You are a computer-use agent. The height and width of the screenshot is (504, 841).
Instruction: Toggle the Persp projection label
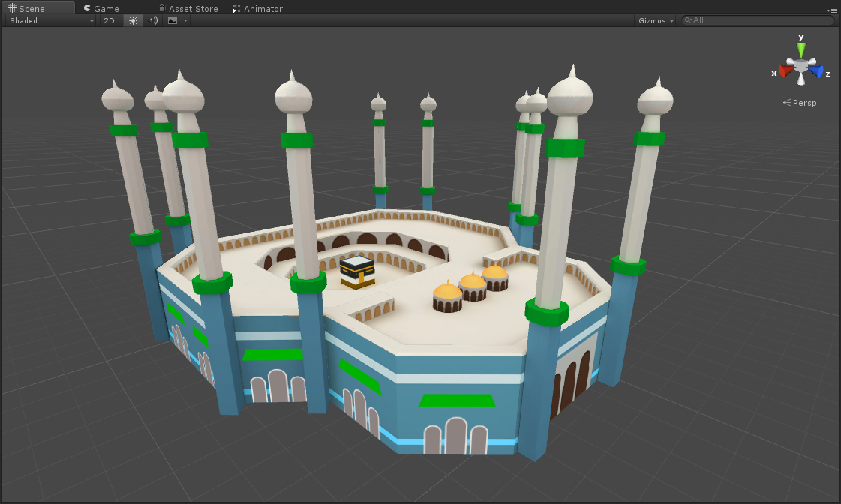(800, 103)
